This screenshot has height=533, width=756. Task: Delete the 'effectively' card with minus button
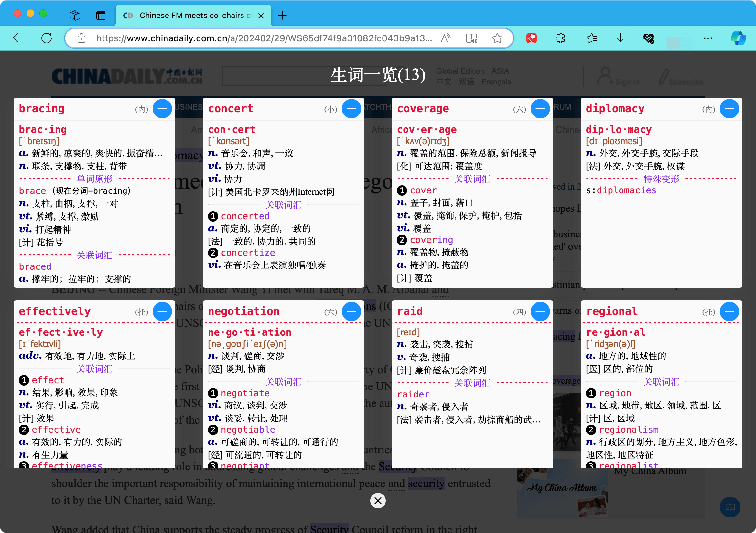162,311
